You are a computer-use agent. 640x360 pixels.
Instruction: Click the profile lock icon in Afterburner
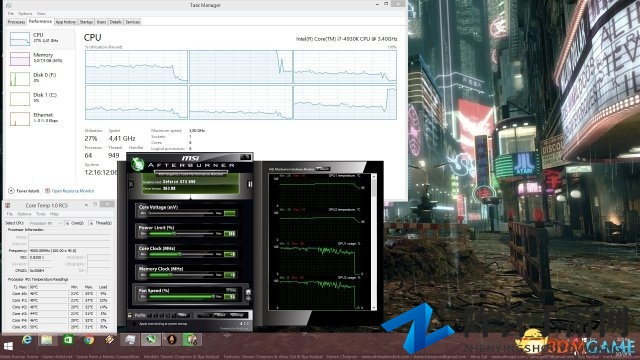pos(130,315)
